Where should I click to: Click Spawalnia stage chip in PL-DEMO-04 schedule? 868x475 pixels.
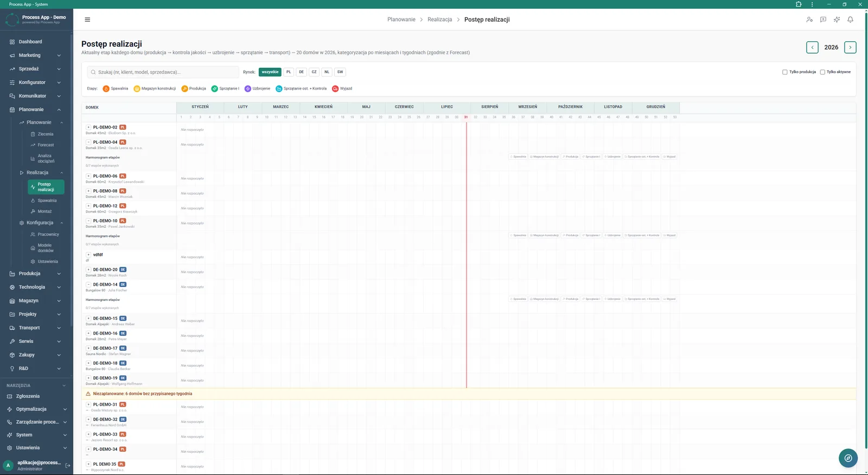518,157
